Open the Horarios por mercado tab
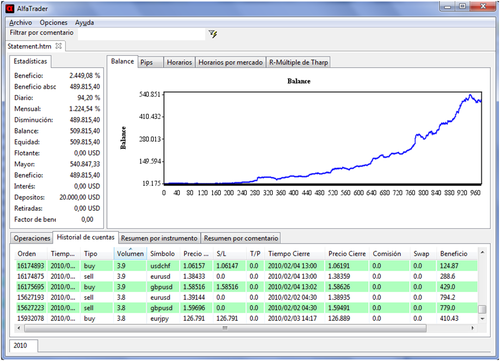Image resolution: width=500 pixels, height=361 pixels. (230, 62)
